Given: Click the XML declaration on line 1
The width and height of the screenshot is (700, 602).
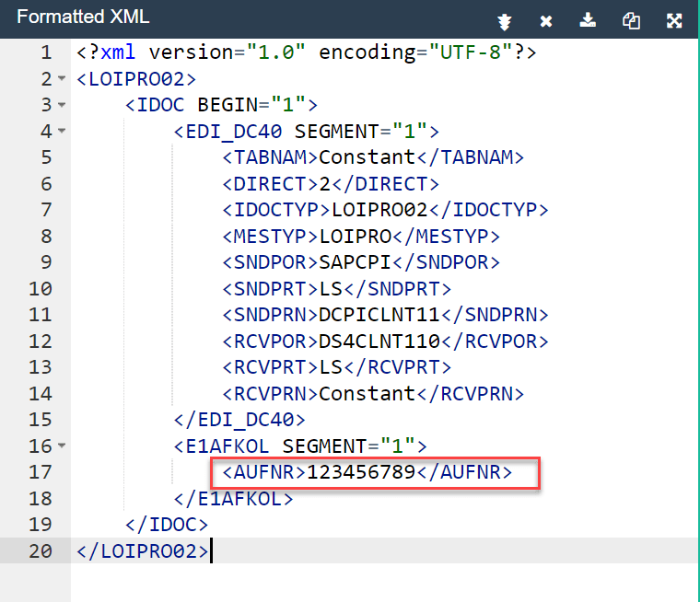Looking at the screenshot, I should [306, 52].
